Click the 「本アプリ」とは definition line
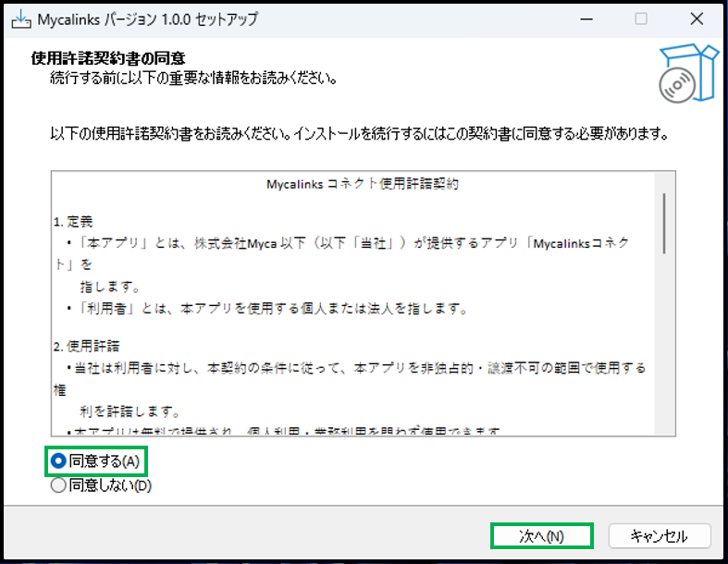 point(352,242)
